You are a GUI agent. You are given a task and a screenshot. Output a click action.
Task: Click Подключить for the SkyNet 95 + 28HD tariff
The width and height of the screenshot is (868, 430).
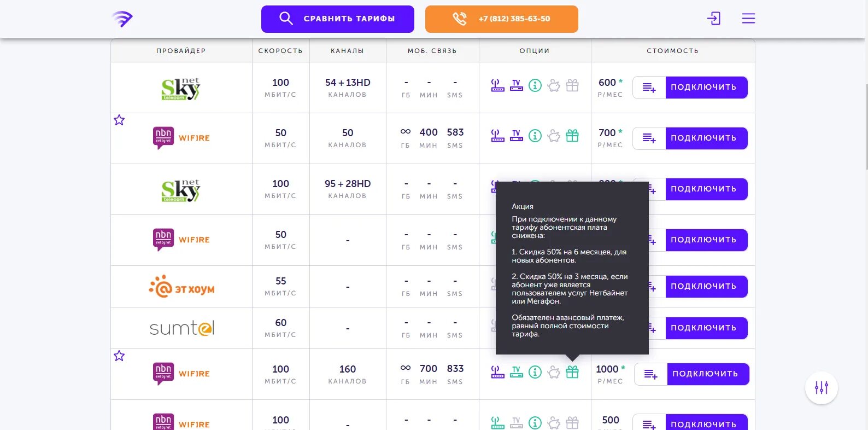(706, 189)
